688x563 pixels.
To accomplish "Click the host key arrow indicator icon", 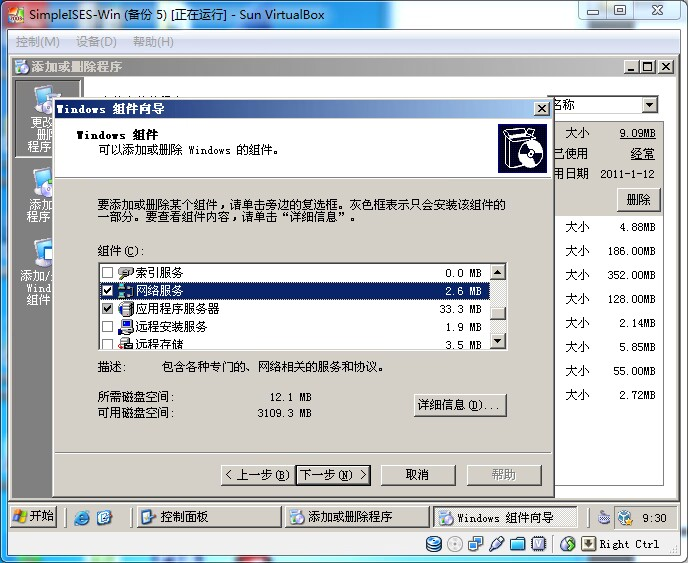I will tap(588, 544).
